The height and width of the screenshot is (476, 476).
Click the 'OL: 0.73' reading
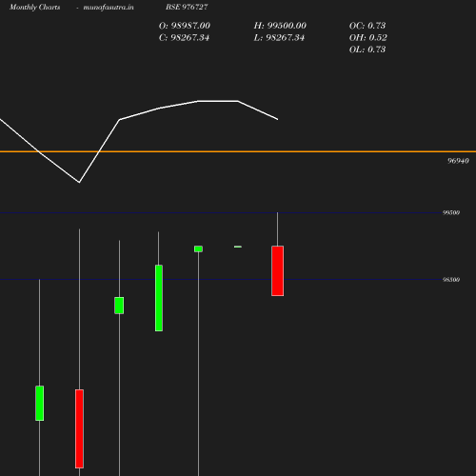pos(367,50)
